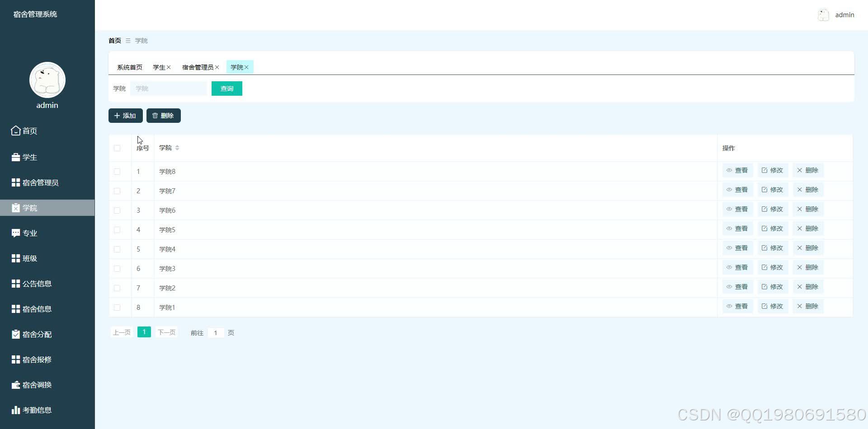View details of 学院5
This screenshot has width=868, height=429.
click(737, 228)
